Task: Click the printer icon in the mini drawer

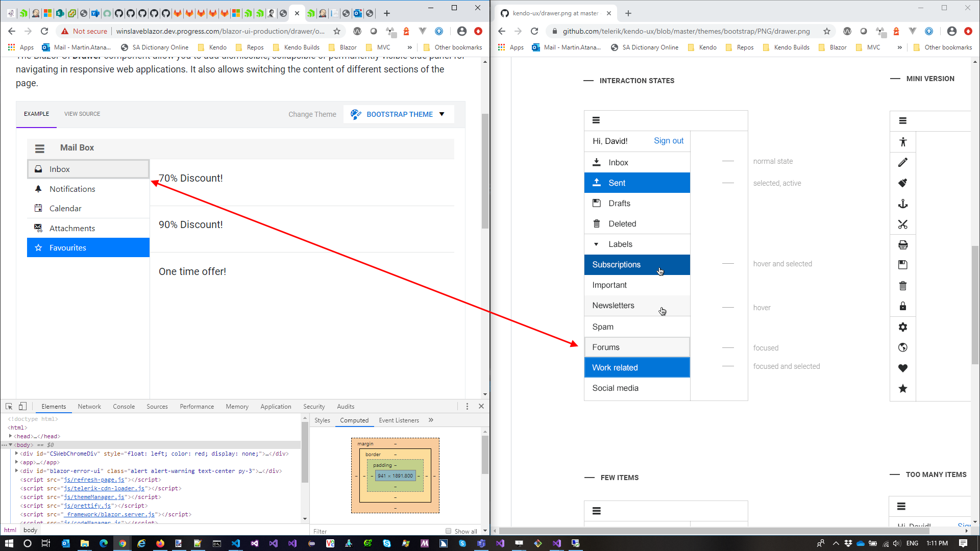Action: click(x=903, y=245)
